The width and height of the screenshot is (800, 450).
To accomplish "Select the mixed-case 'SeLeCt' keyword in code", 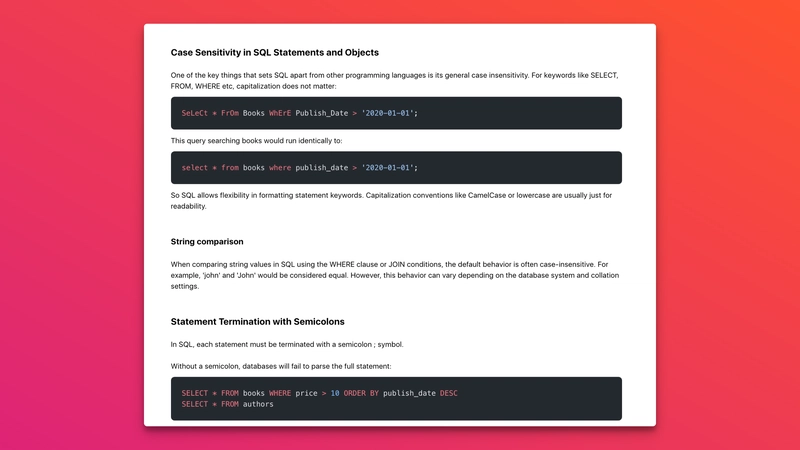I will 194,113.
